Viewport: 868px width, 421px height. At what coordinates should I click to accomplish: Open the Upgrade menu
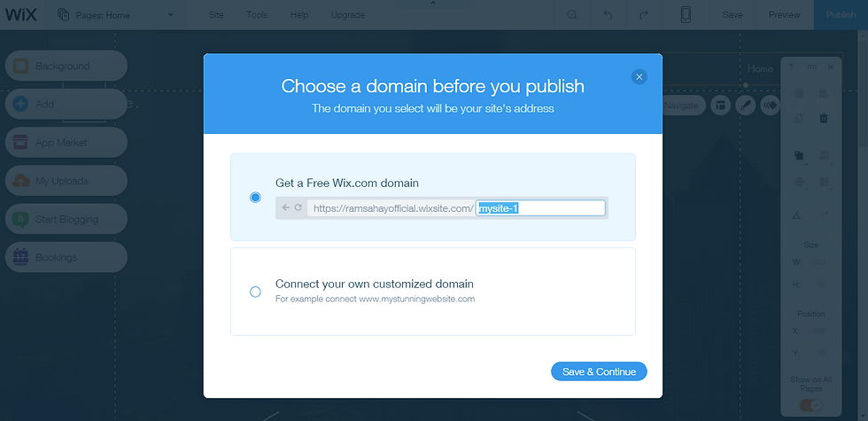tap(347, 15)
